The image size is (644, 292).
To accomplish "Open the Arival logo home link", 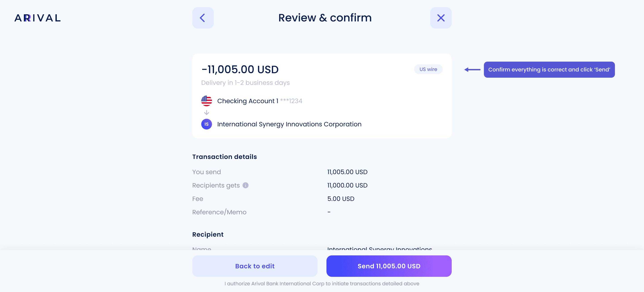I will pyautogui.click(x=38, y=18).
